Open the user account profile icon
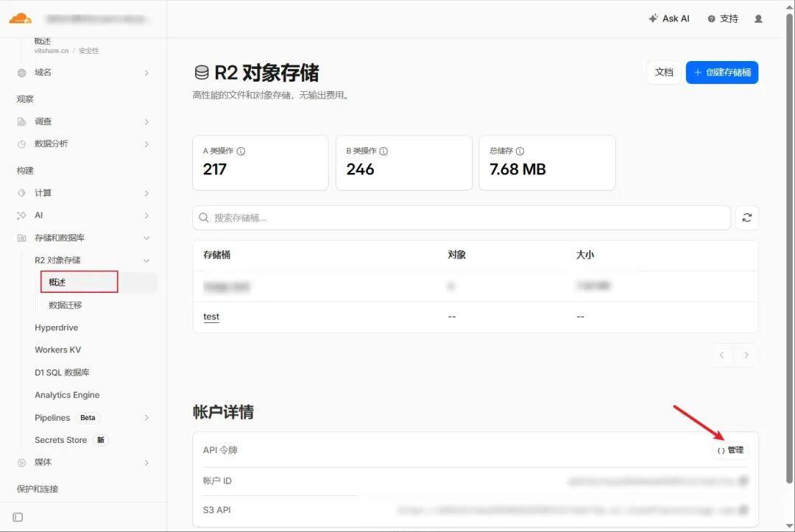The image size is (795, 532). pyautogui.click(x=758, y=18)
